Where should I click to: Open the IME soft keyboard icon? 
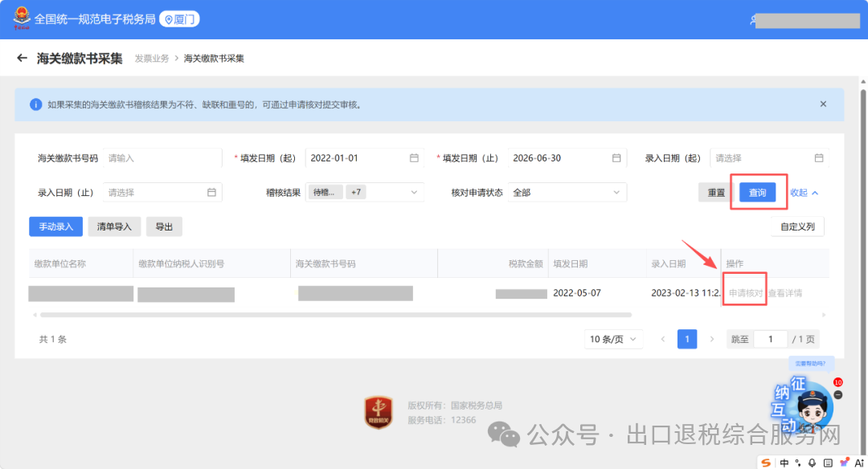pos(828,463)
